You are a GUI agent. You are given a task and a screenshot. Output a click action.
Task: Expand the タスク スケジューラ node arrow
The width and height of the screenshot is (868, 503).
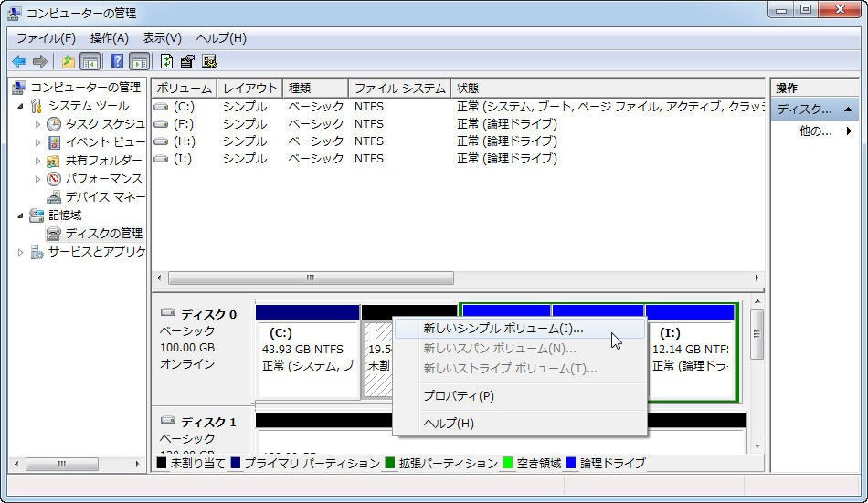click(x=37, y=124)
